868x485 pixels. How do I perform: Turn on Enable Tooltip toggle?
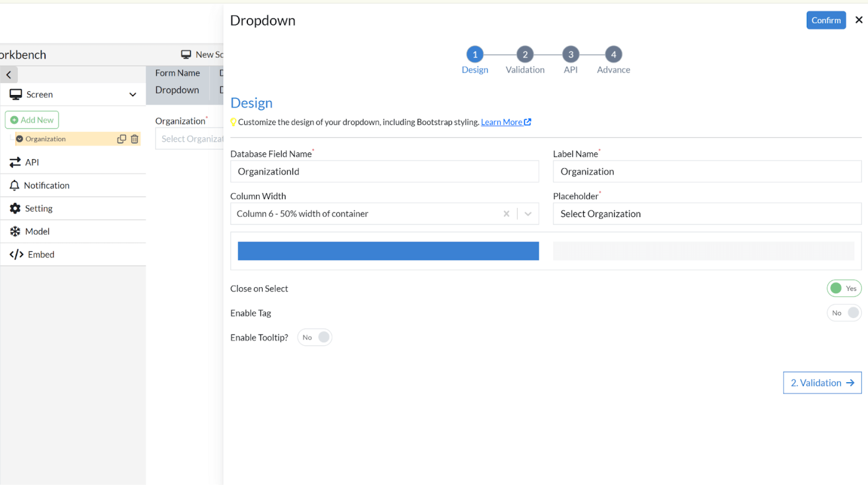[315, 337]
